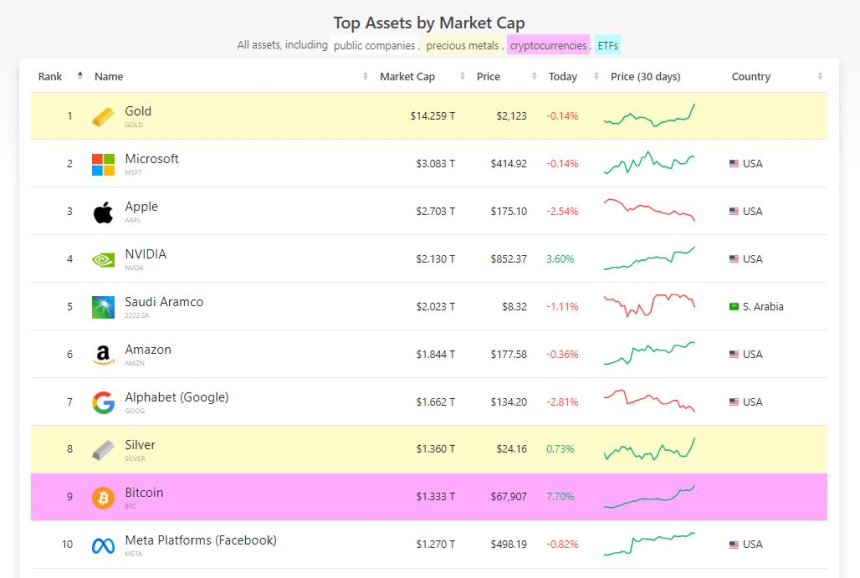Click the Microsoft logo icon

point(103,164)
